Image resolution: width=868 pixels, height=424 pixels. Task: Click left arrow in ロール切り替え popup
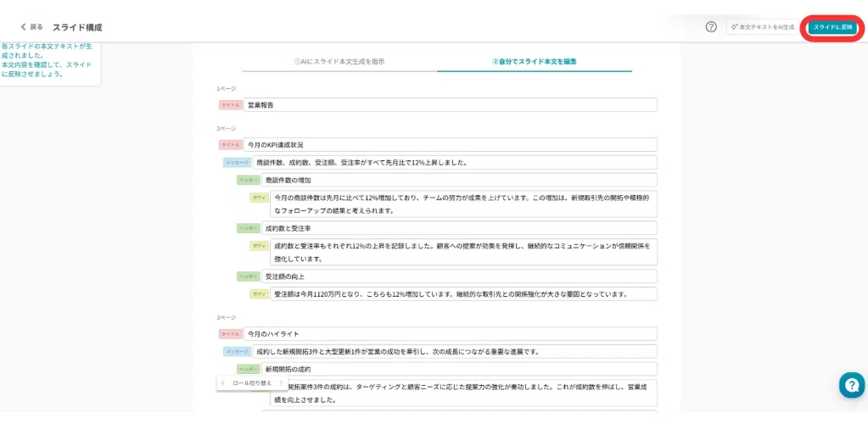click(x=222, y=383)
